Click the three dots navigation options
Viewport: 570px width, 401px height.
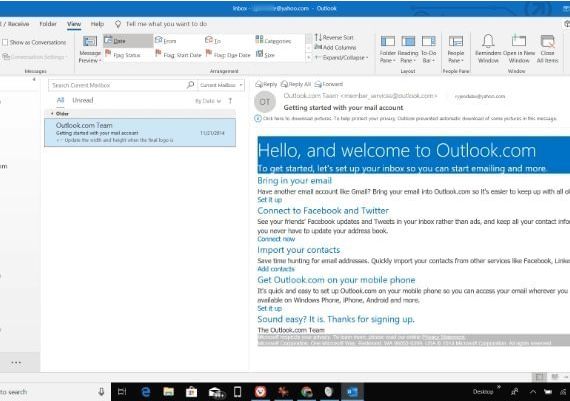[16, 362]
